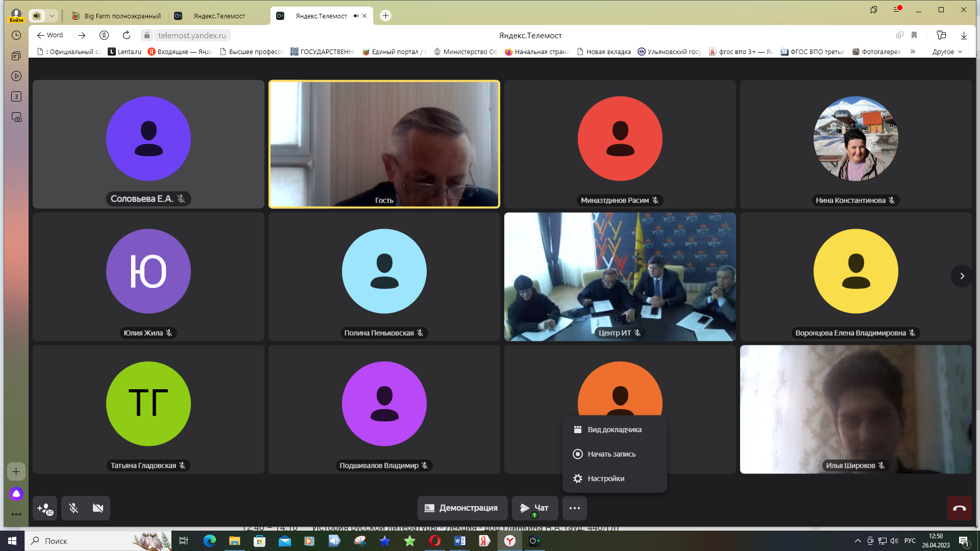Expand the Другое bookmarks folder

(x=947, y=52)
